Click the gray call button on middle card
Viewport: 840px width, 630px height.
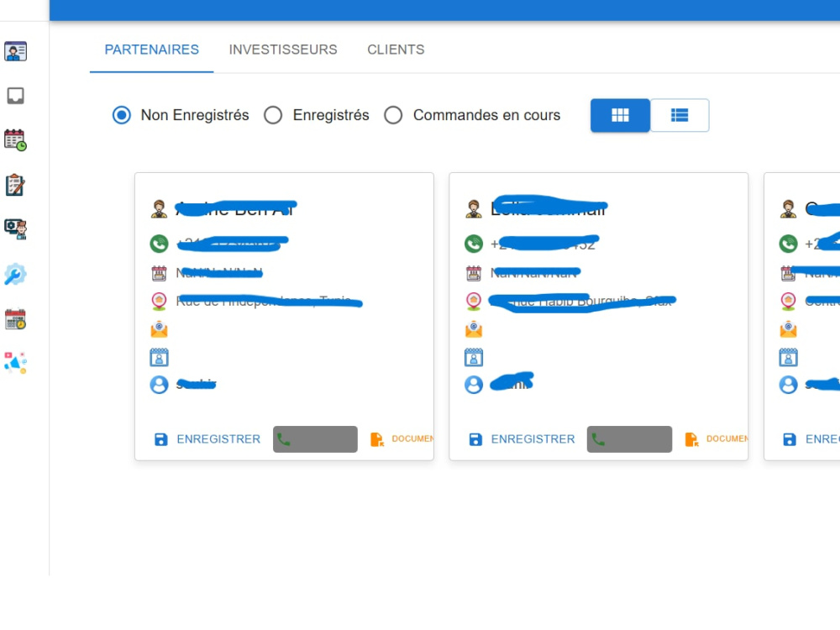(629, 439)
